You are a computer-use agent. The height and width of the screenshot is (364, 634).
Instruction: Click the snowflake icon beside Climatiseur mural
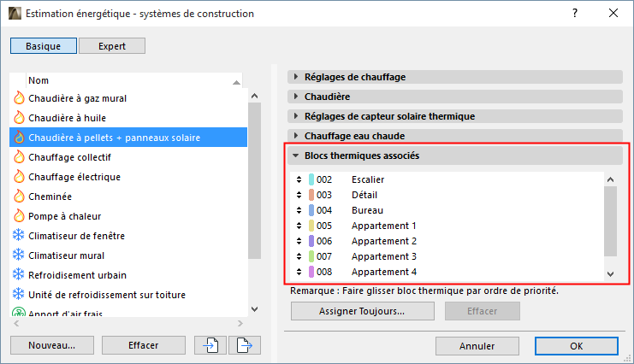point(19,255)
